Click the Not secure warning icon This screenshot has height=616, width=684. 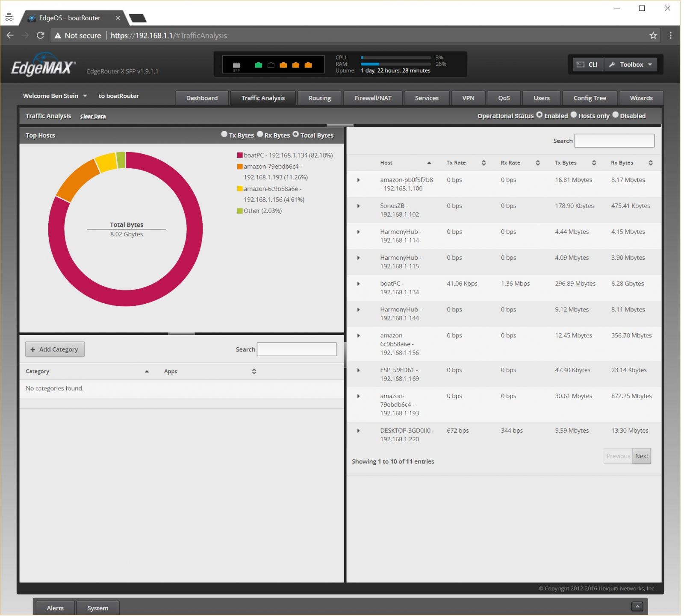click(57, 35)
